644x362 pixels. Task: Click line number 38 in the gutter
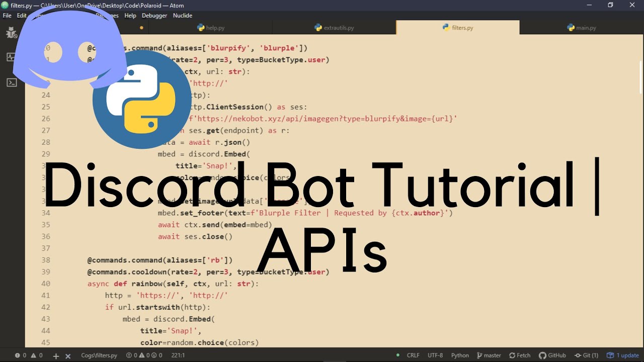coord(46,260)
